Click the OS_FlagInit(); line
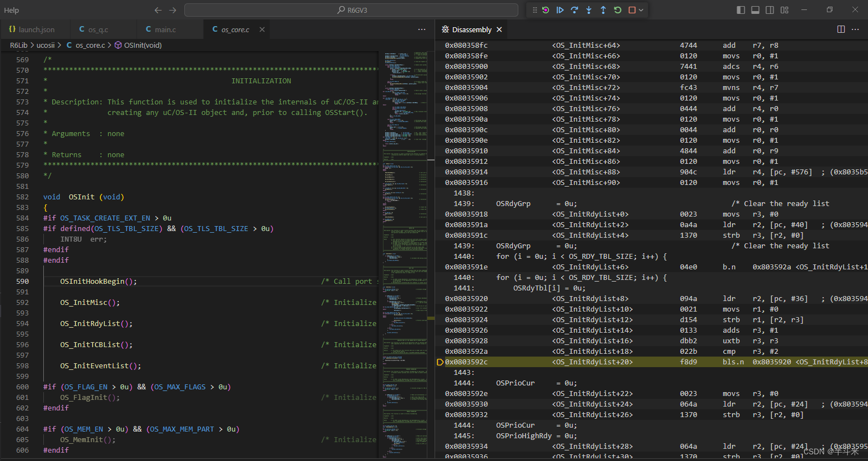The width and height of the screenshot is (868, 461). [x=90, y=397]
